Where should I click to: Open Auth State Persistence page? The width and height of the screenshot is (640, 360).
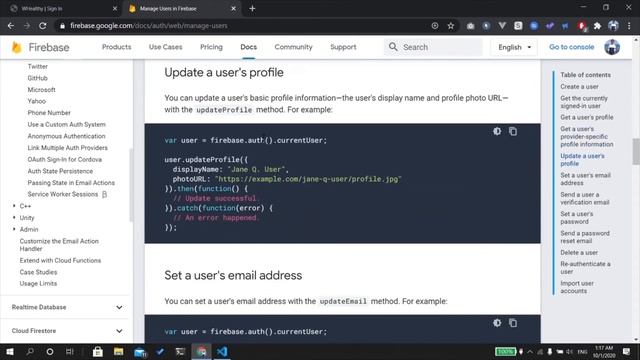[x=60, y=171]
